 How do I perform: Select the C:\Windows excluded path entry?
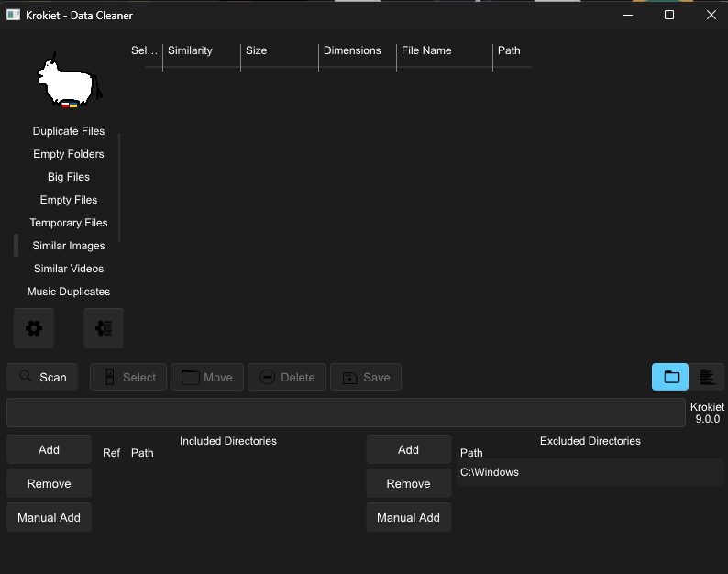590,472
